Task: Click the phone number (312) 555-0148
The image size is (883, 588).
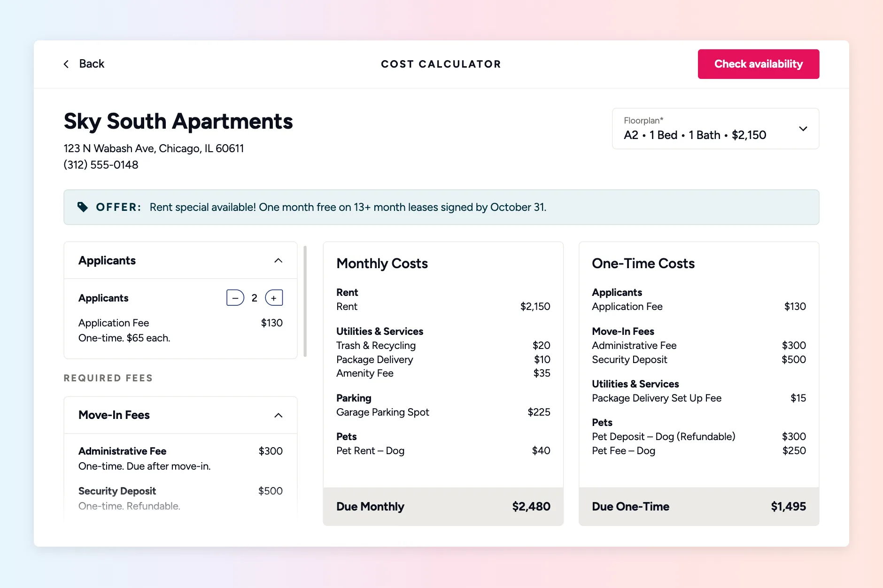Action: (101, 165)
